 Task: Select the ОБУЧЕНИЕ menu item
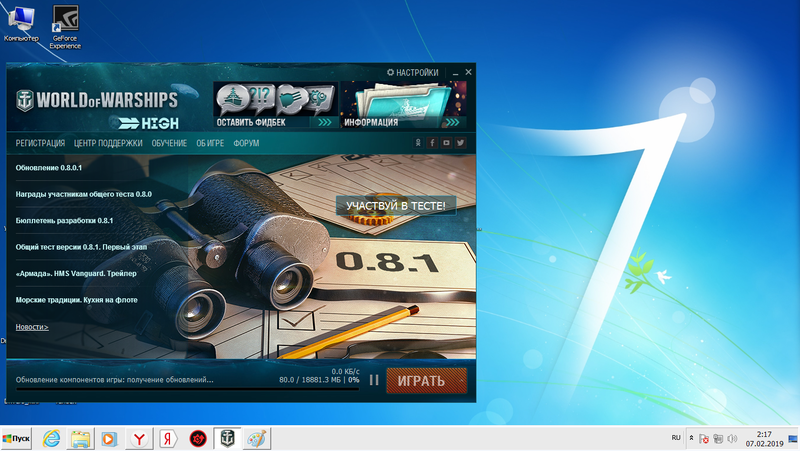click(x=169, y=143)
